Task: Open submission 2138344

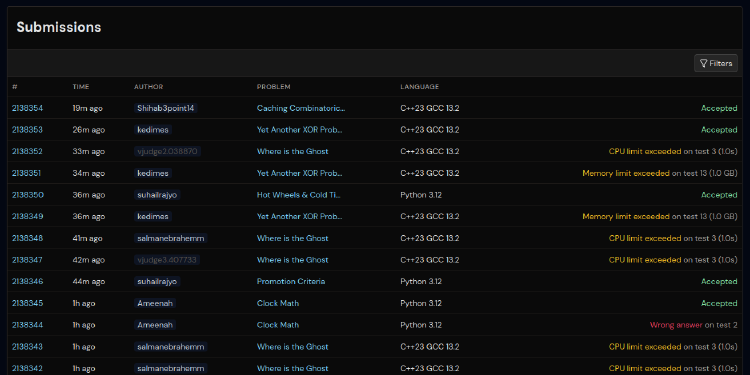Action: point(27,325)
